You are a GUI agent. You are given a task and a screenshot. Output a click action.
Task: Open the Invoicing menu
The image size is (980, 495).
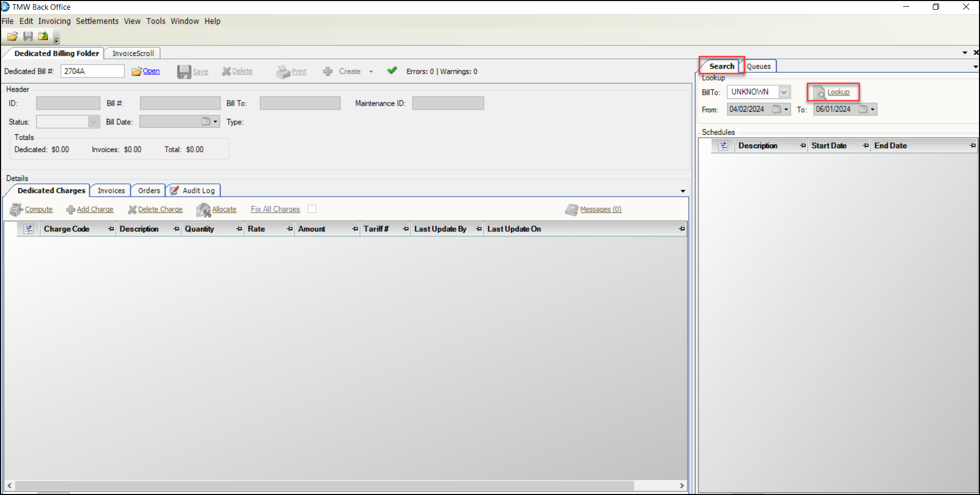pyautogui.click(x=54, y=21)
